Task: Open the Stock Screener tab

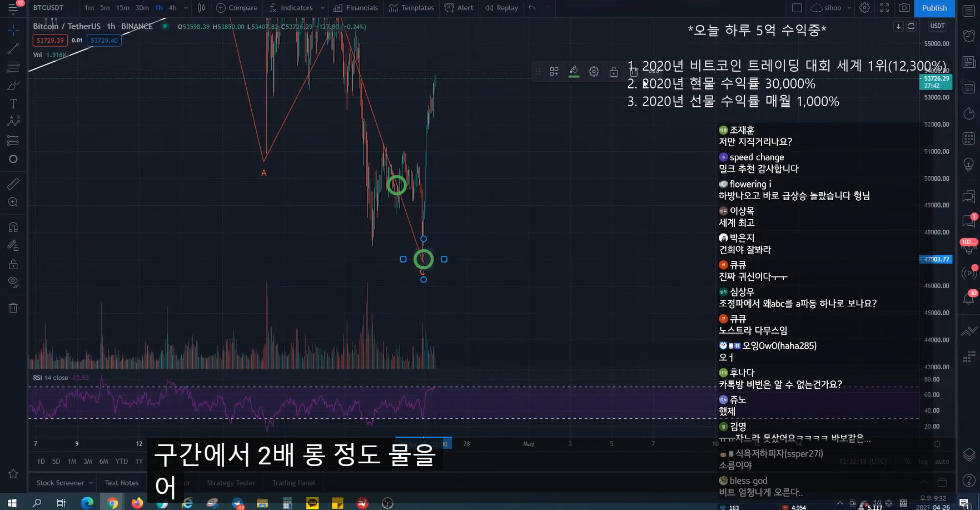Action: pyautogui.click(x=60, y=483)
